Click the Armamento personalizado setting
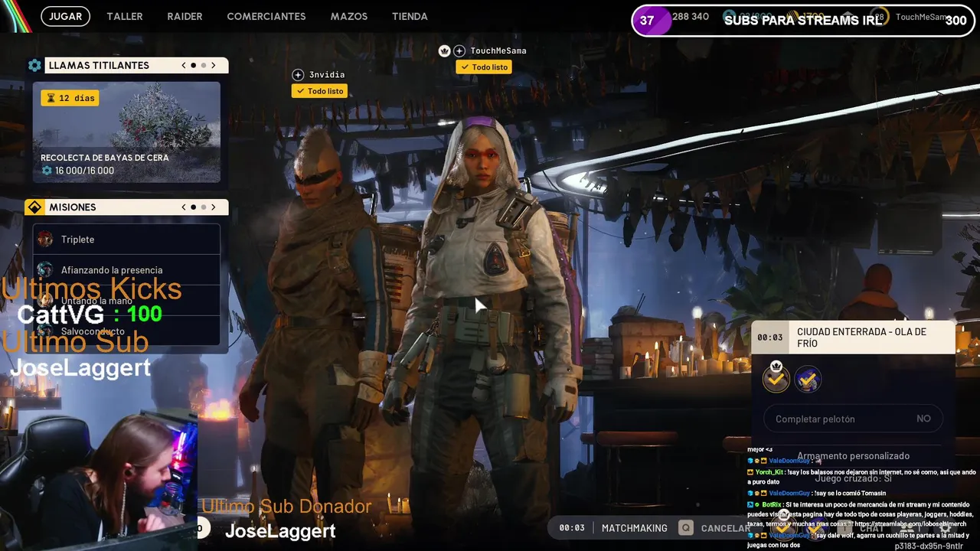 point(853,456)
